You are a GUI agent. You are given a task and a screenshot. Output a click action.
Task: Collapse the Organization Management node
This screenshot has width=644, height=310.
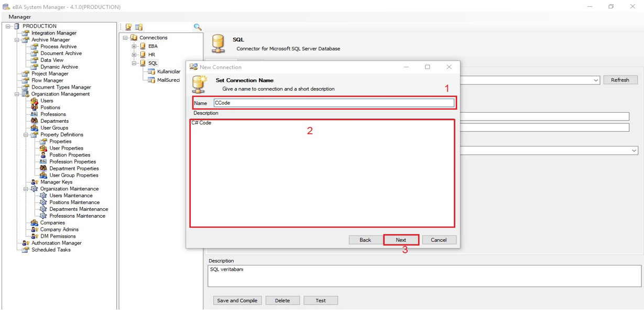click(17, 94)
